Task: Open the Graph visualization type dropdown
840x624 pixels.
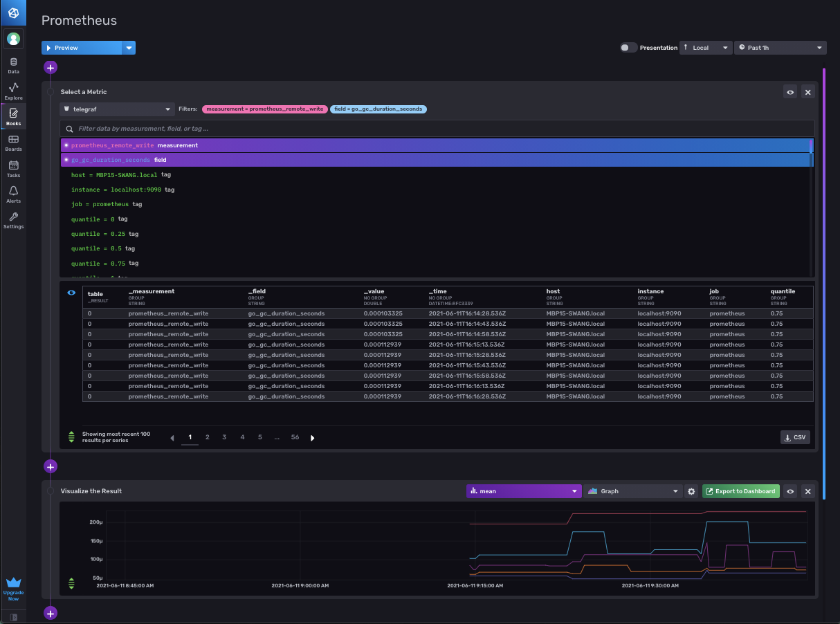Action: [633, 490]
